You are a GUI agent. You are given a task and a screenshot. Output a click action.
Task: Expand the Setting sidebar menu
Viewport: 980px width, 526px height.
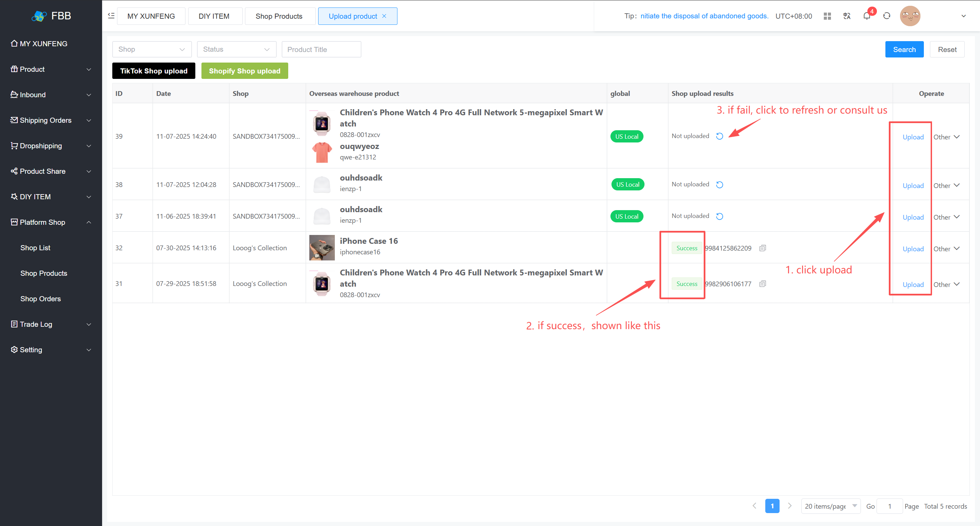point(51,350)
